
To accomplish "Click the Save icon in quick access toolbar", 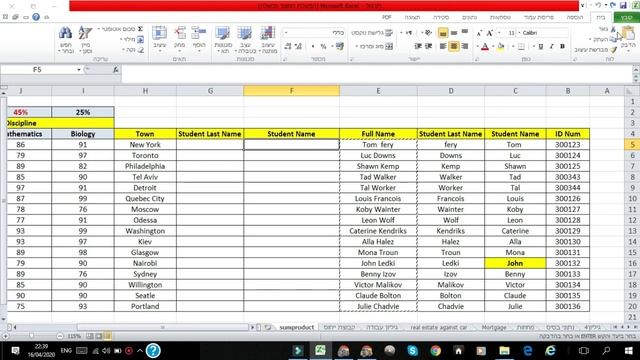I will [x=623, y=5].
